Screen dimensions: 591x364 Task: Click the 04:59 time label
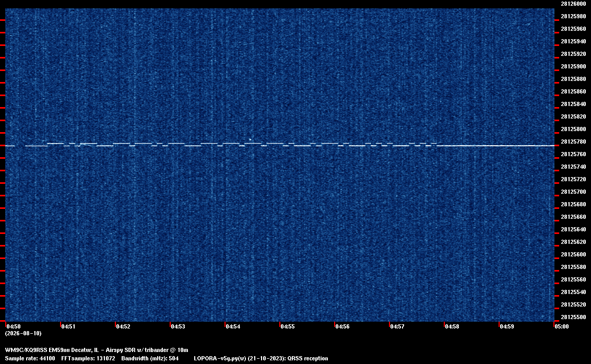coord(507,326)
